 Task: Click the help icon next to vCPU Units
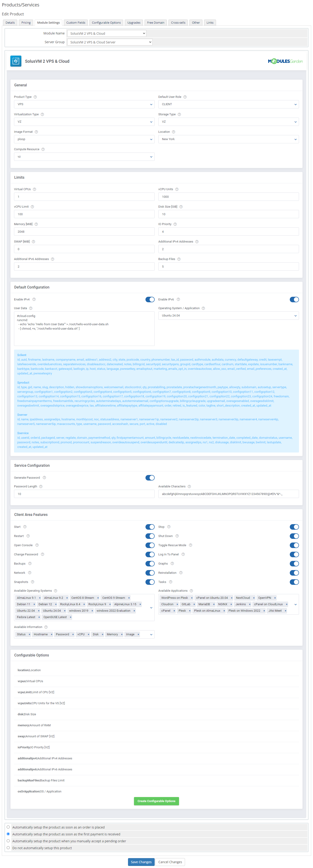pos(177,189)
